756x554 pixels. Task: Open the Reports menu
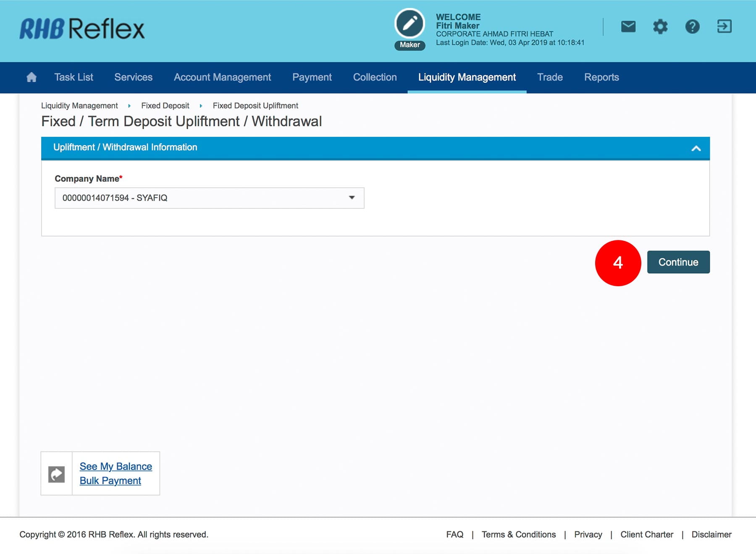pyautogui.click(x=601, y=77)
